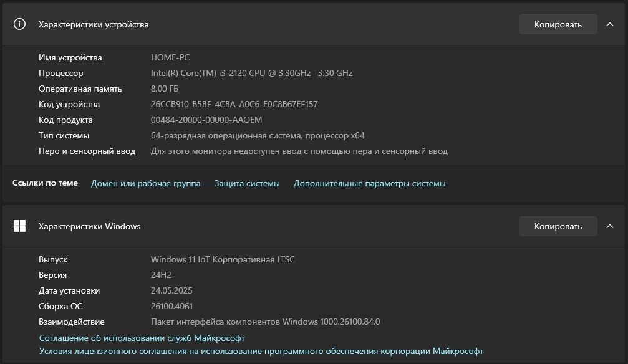Collapse the Характеристики Windows section chevron

click(609, 226)
